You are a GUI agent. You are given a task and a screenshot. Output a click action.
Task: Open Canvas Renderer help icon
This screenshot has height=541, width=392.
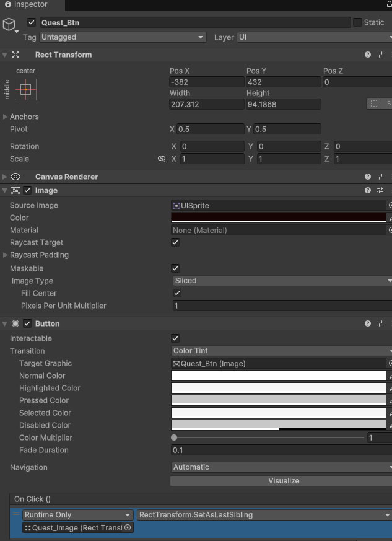click(368, 177)
